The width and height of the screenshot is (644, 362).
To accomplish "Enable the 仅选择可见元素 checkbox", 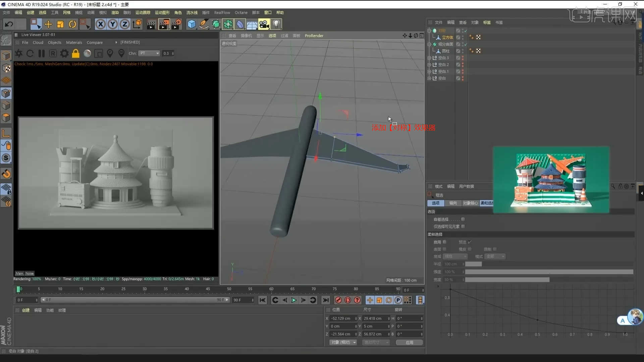I will pyautogui.click(x=463, y=226).
